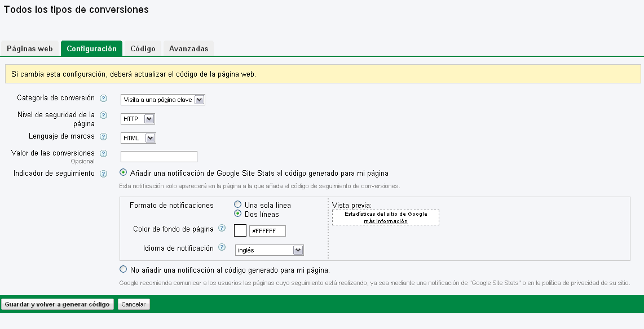Choose Una sola línea notification format
Viewport: 644px width, 329px height.
click(237, 205)
